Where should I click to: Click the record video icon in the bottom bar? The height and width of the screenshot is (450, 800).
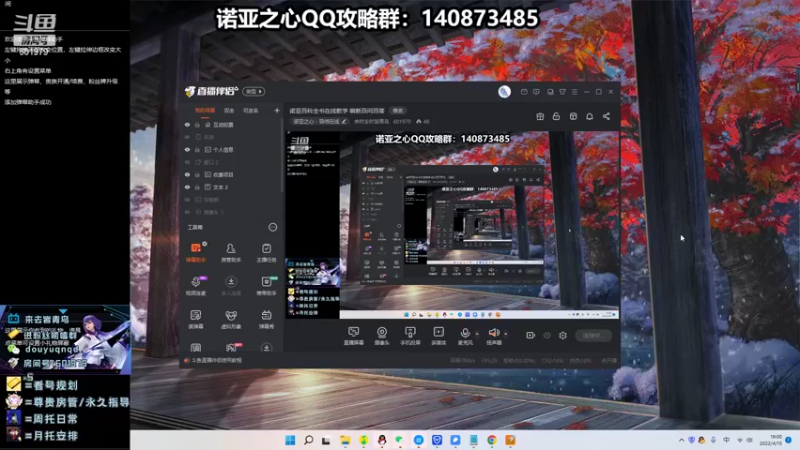coord(530,335)
